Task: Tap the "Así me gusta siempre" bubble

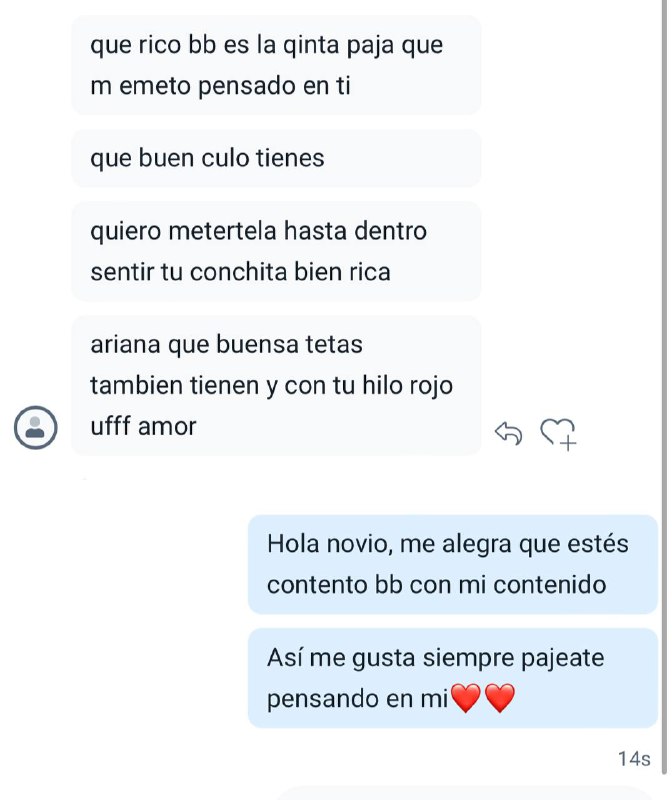Action: [452, 679]
